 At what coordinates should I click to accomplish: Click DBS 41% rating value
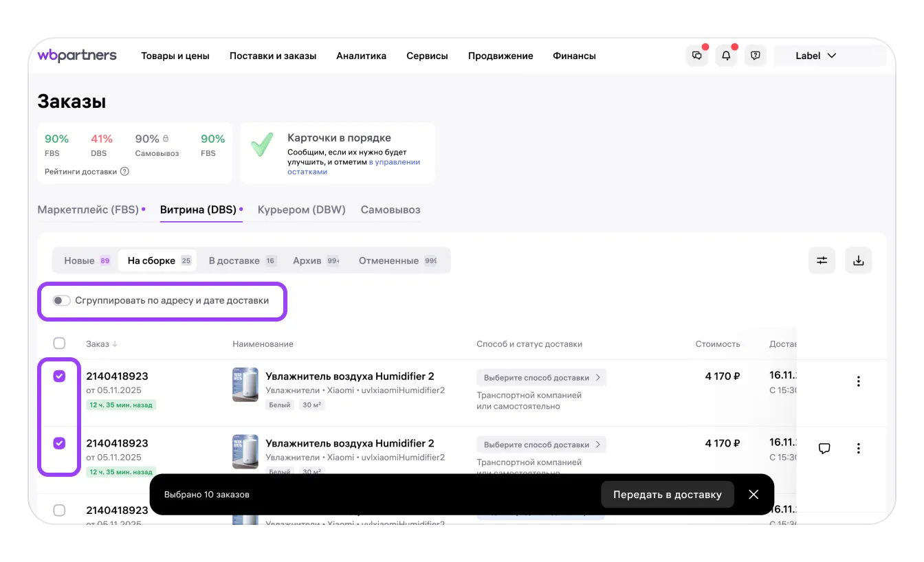(102, 139)
